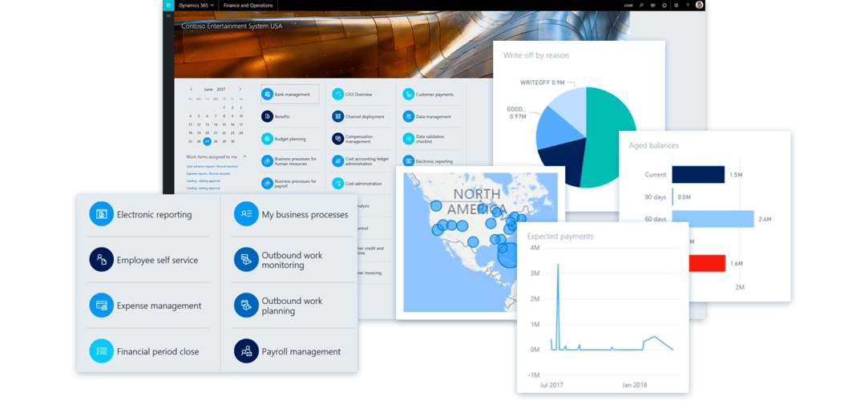Click the Aged balances chart title

[654, 146]
